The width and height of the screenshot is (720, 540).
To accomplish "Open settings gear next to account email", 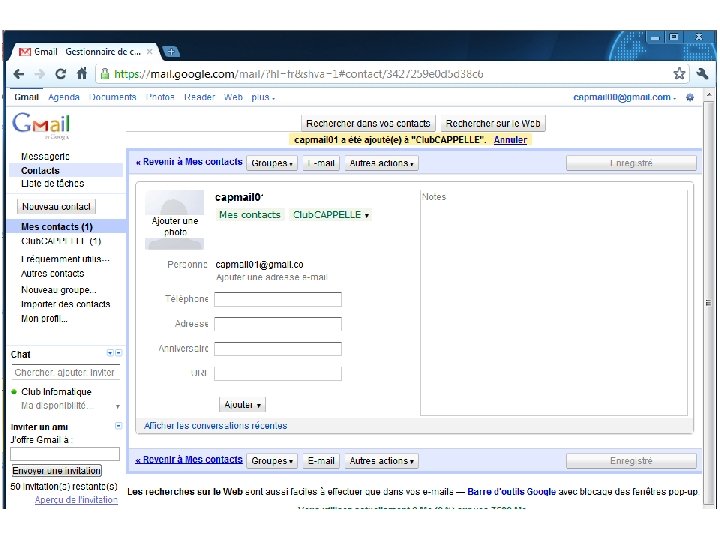I will [690, 97].
